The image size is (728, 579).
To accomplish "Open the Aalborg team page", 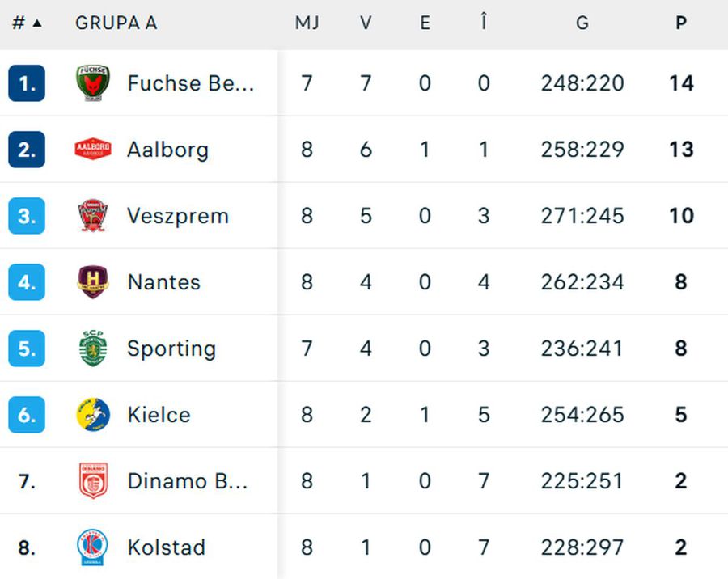I will click(x=167, y=149).
